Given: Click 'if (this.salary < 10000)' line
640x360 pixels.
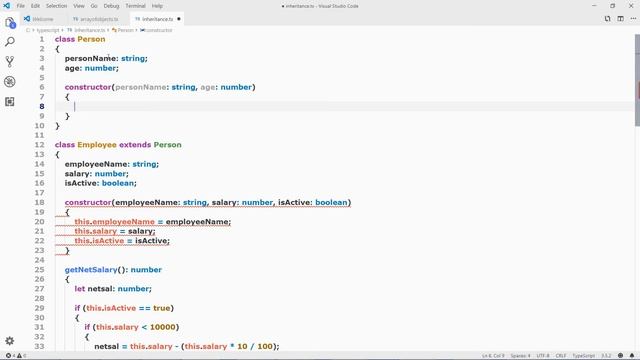Looking at the screenshot, I should pyautogui.click(x=132, y=327).
